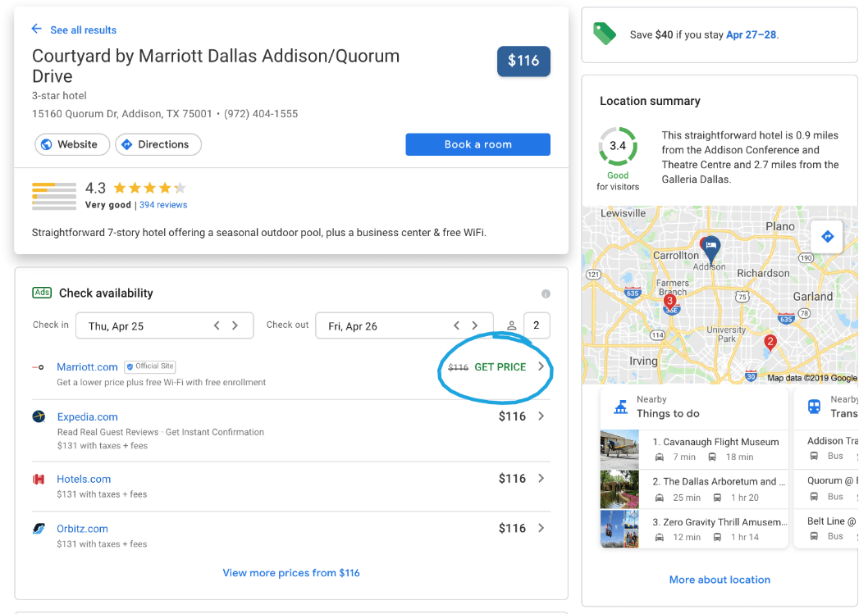Click the red map marker numbered 2
This screenshot has height=614, width=868.
(770, 343)
